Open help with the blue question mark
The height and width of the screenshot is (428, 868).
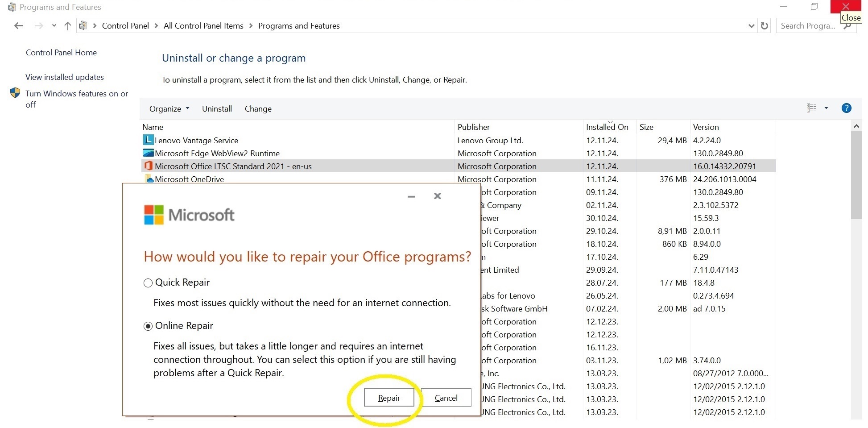[846, 108]
